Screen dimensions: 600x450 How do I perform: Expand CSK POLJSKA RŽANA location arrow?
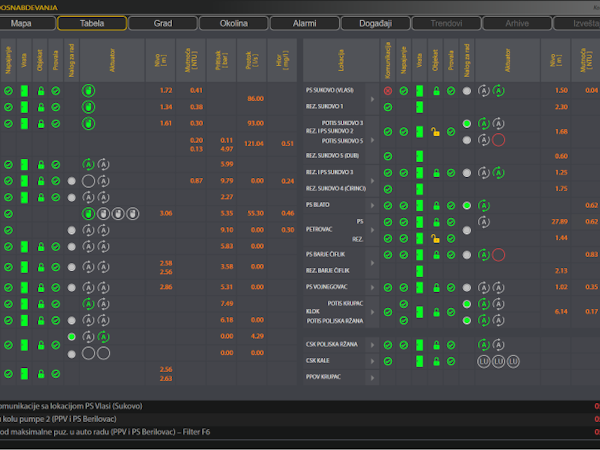click(x=372, y=345)
